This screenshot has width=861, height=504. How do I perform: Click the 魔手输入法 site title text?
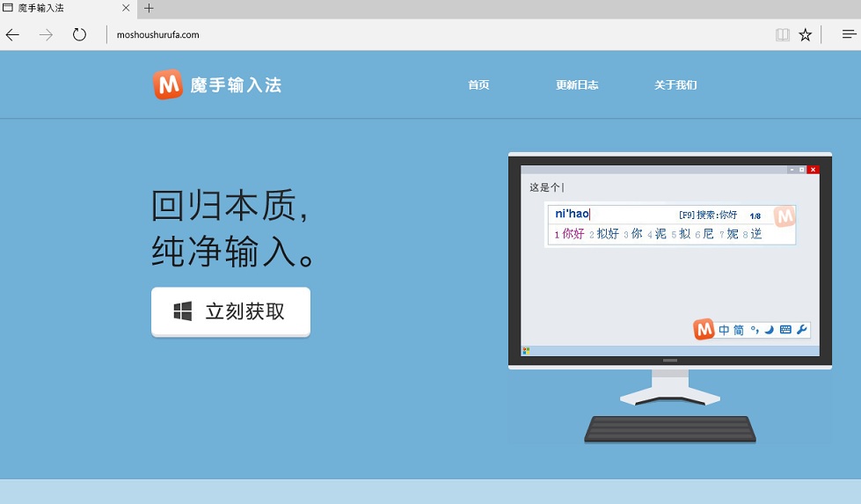tap(236, 85)
